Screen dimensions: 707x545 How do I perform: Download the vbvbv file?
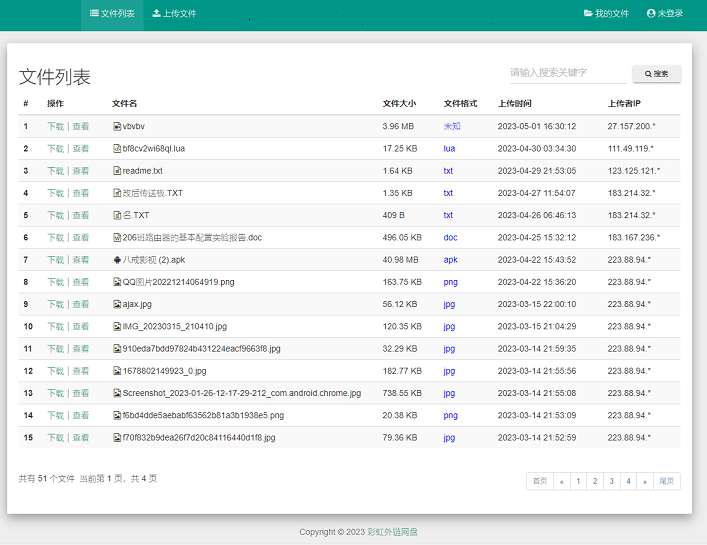pyautogui.click(x=56, y=126)
